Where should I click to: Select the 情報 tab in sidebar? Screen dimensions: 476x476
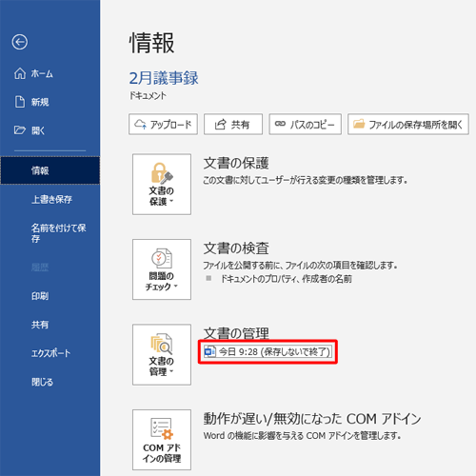coord(50,170)
